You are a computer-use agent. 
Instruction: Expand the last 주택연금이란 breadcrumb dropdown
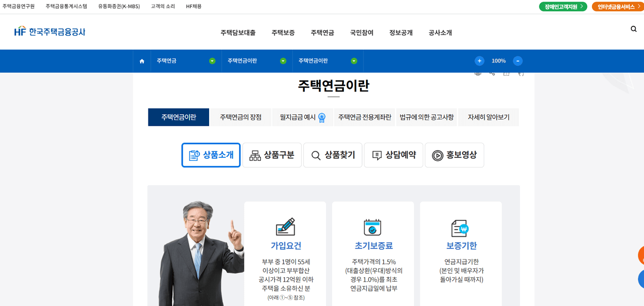[x=354, y=61]
